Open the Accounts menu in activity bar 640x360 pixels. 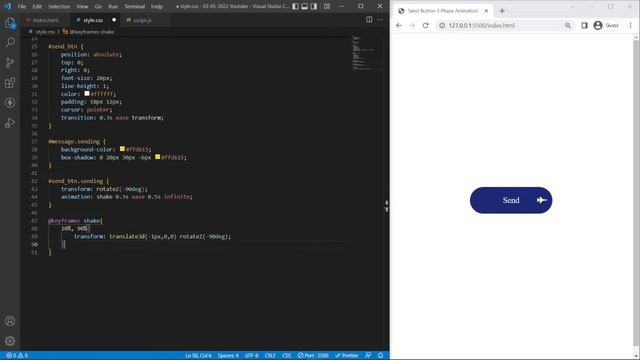10,321
